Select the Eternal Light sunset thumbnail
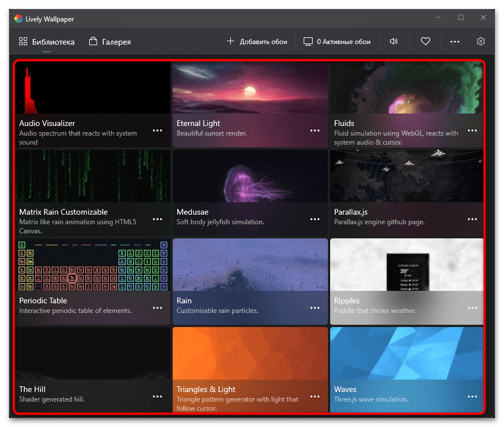Viewport: 504px width, 427px height. click(x=250, y=88)
